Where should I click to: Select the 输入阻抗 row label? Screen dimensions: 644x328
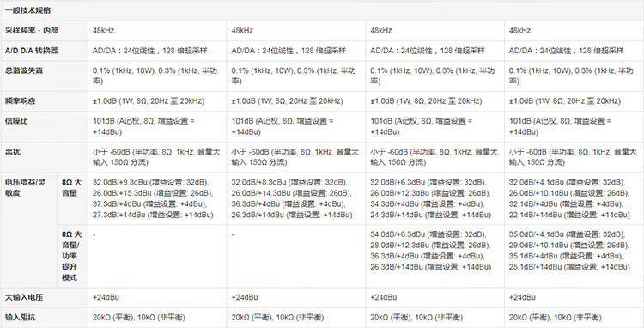coord(20,318)
